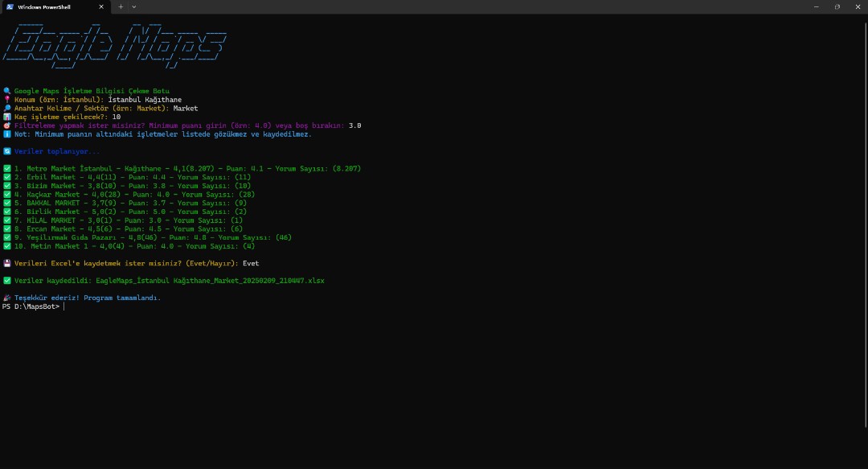This screenshot has width=868, height=469.
Task: Maximize the terminal window
Action: click(837, 6)
